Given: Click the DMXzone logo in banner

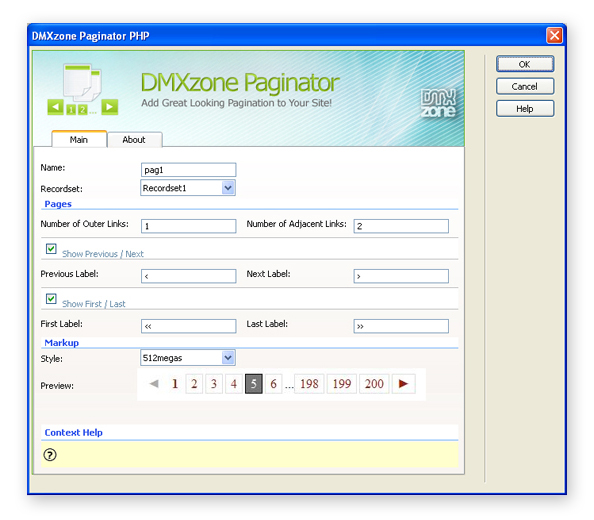Looking at the screenshot, I should pos(438,103).
